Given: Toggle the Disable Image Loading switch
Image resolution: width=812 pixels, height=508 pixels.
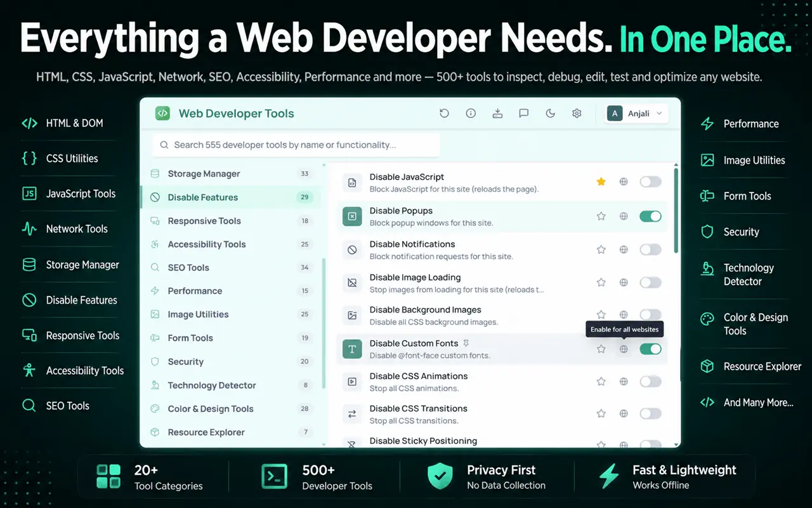Looking at the screenshot, I should (x=650, y=283).
